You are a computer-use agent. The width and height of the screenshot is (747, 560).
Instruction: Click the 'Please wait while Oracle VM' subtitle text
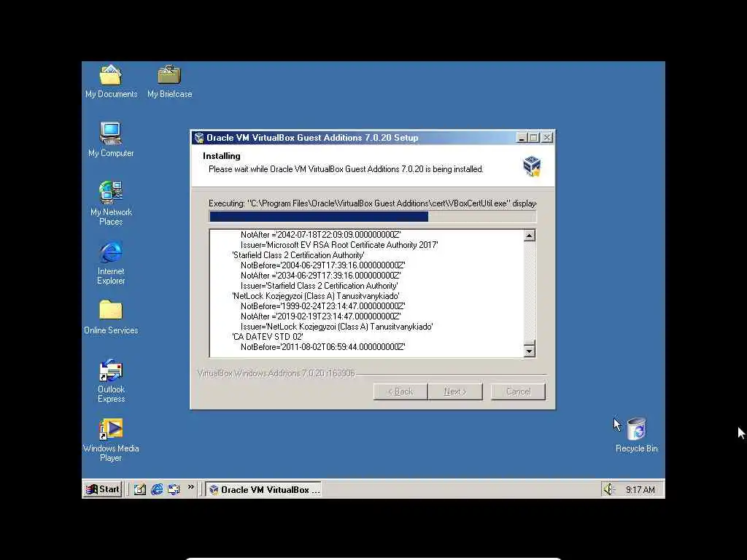coord(346,169)
